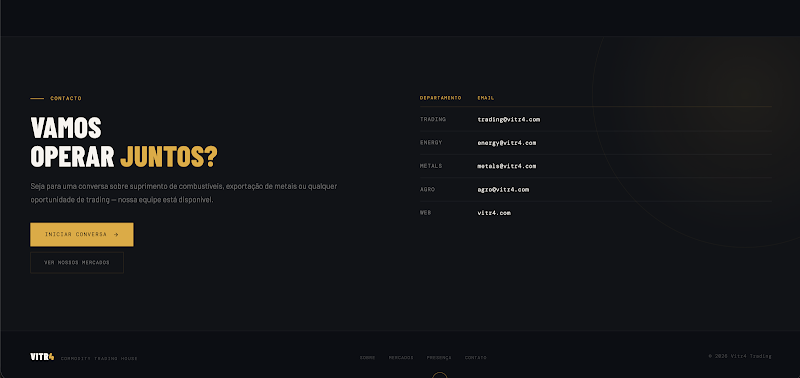Image resolution: width=800 pixels, height=378 pixels.
Task: Click the arrow icon in Iniciar Conversa
Action: coord(116,235)
